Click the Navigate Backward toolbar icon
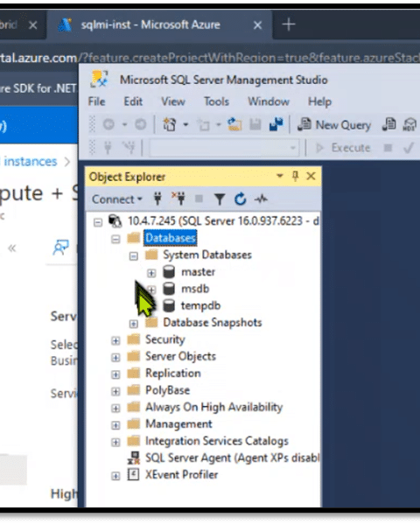The image size is (420, 524). (x=108, y=124)
